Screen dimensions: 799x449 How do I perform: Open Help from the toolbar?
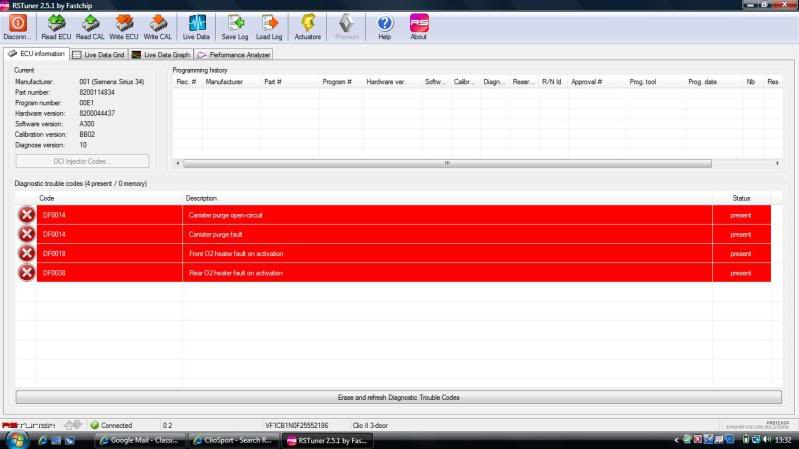[385, 25]
